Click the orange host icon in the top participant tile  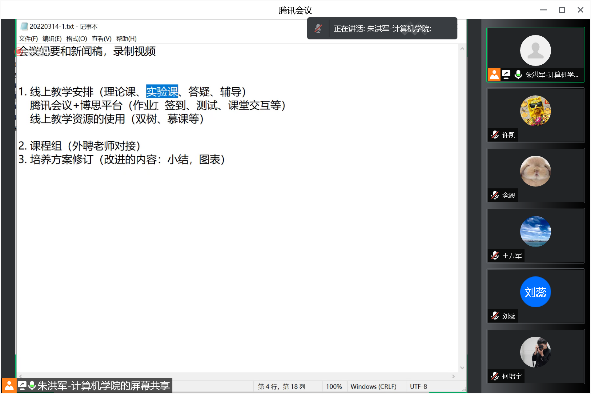tap(494, 74)
